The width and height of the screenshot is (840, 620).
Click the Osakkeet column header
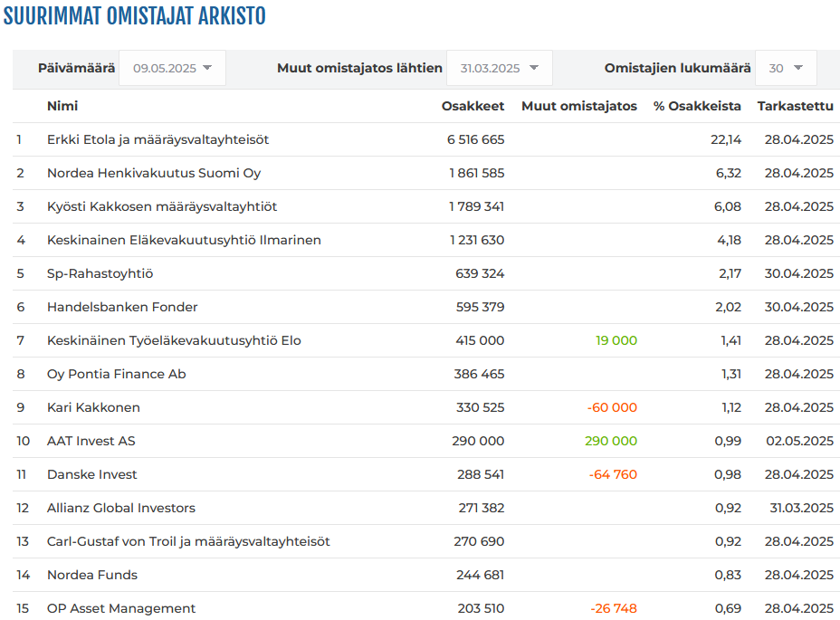click(472, 106)
